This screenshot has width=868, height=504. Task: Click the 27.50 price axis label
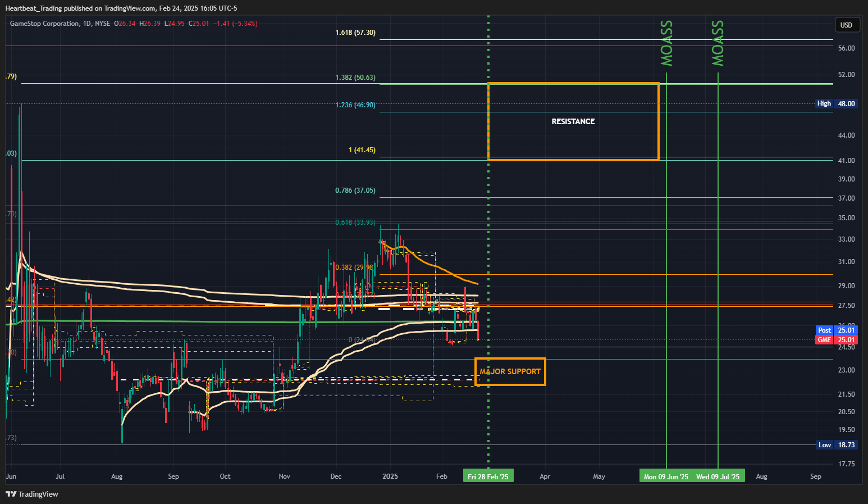[846, 306]
